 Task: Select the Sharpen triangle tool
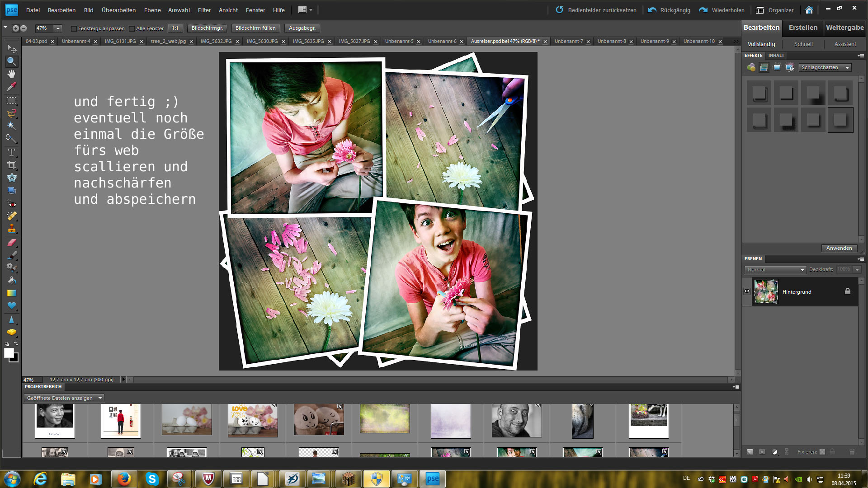(12, 319)
